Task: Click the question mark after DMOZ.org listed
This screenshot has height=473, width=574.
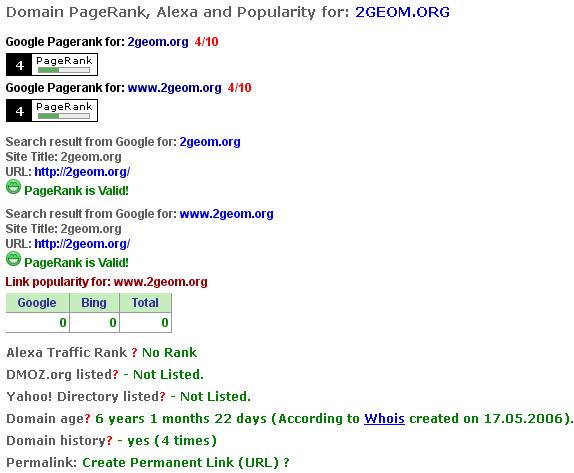Action: coord(116,375)
